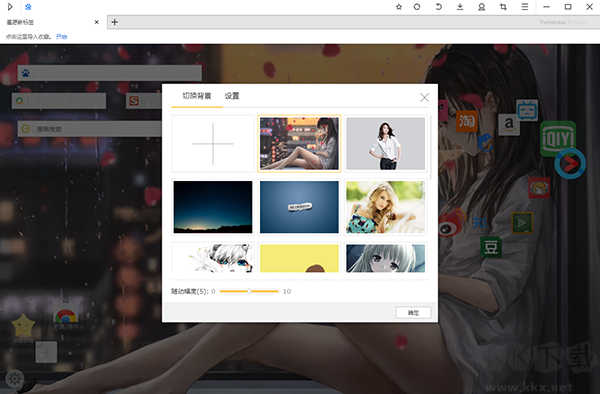
Task: Open the Zhihu 知 shortcut icon
Action: [478, 223]
